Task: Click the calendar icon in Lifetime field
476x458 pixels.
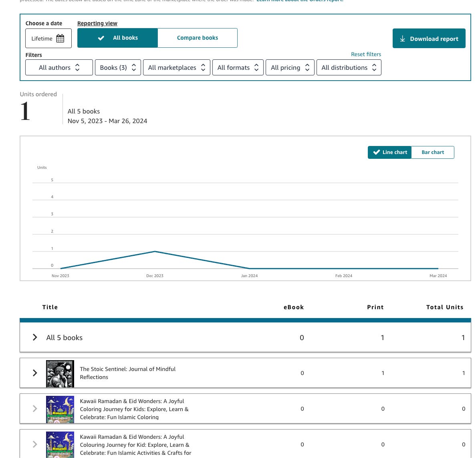Action: coord(60,38)
